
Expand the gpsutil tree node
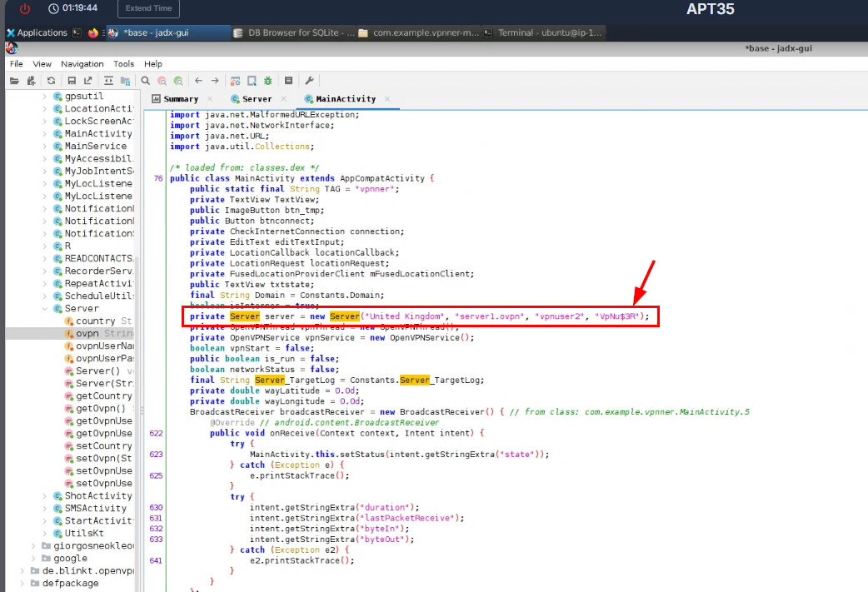tap(45, 97)
